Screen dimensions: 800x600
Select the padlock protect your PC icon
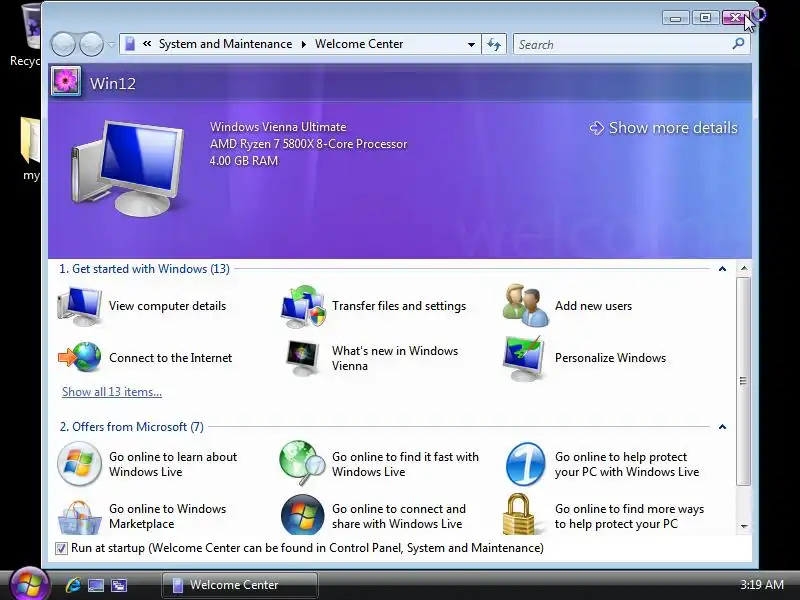(518, 514)
